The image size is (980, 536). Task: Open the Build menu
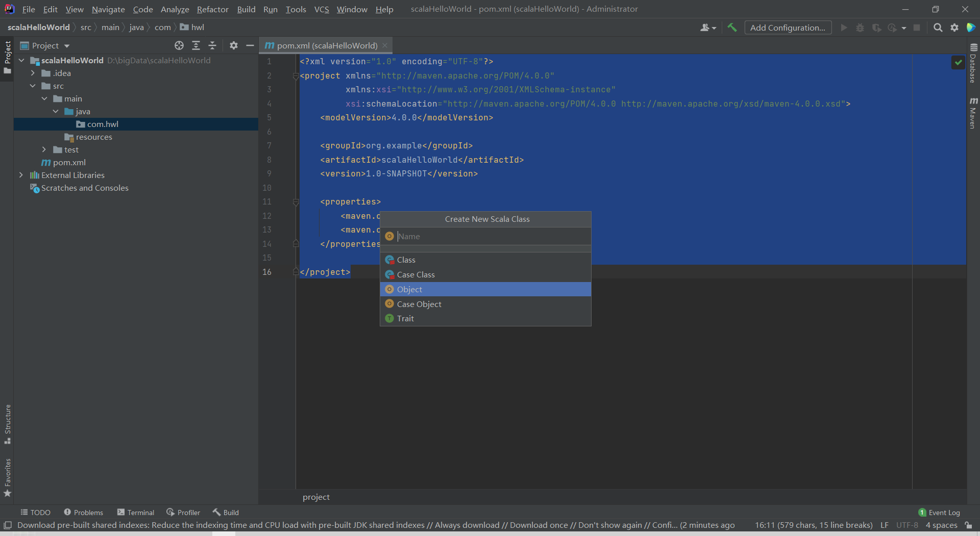pos(246,9)
